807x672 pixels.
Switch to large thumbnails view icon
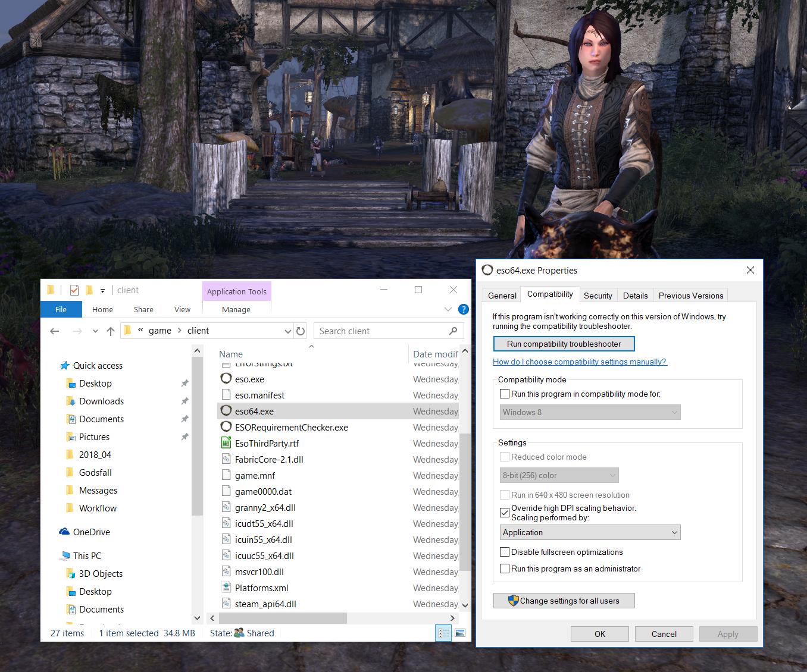coord(460,633)
